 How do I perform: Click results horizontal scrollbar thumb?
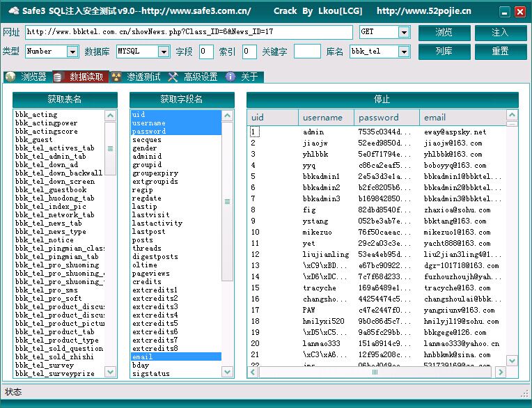(375, 372)
